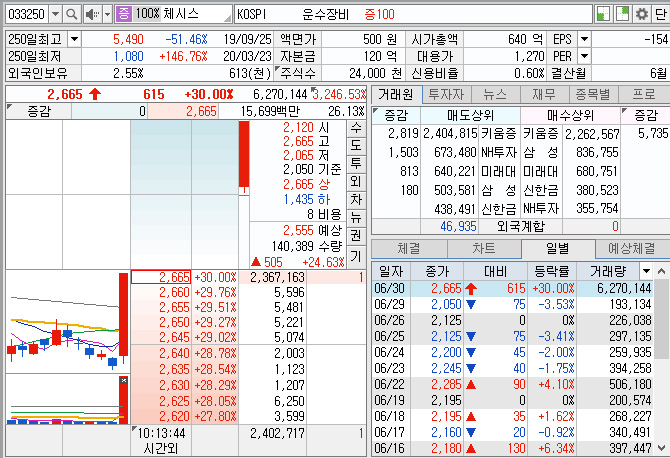The image size is (670, 458).
Task: Click the daily candlestick mini chart
Action: pos(68,321)
